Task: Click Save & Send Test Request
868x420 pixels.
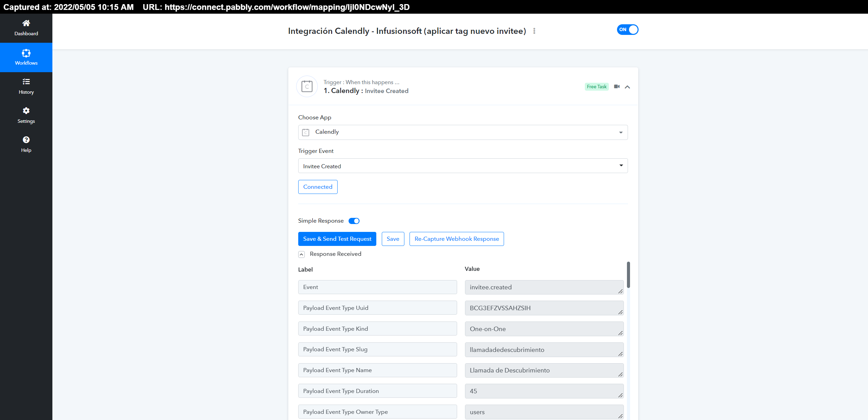Action: (337, 239)
